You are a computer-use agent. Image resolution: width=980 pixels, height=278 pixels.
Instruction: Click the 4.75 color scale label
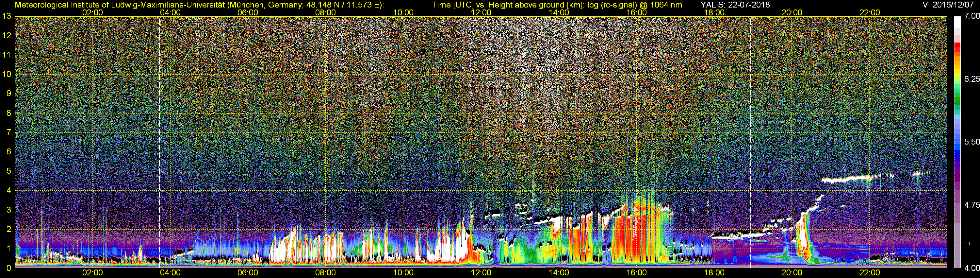pyautogui.click(x=972, y=205)
